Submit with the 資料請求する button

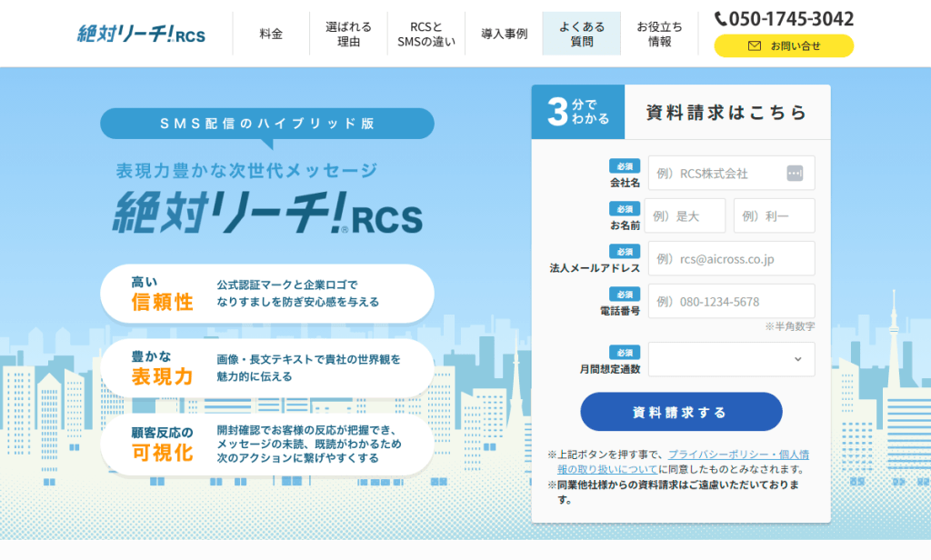[681, 412]
